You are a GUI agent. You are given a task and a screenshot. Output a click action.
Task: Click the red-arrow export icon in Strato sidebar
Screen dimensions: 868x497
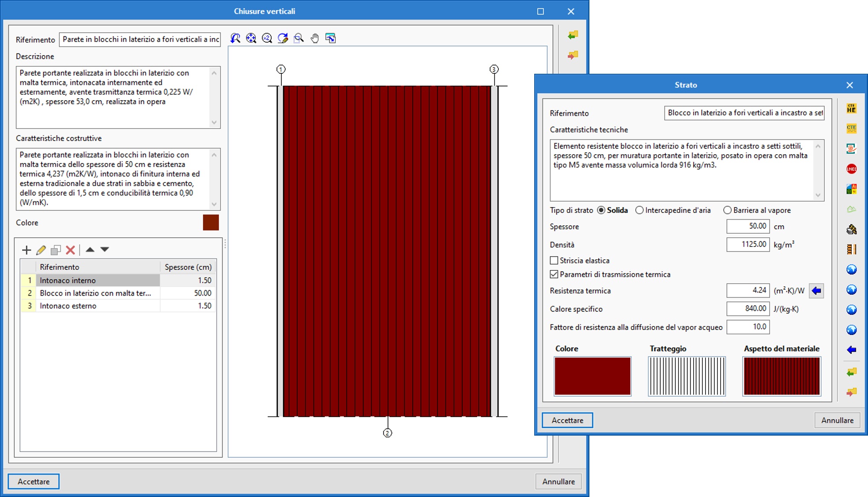[852, 392]
